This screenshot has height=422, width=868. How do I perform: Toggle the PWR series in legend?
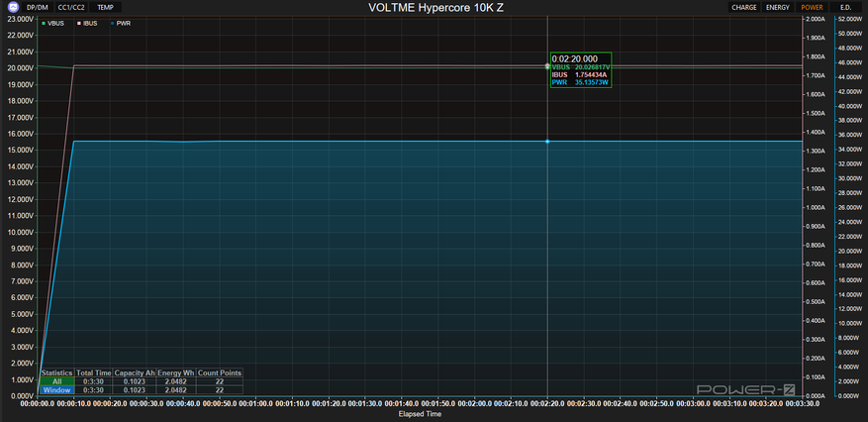[x=121, y=23]
